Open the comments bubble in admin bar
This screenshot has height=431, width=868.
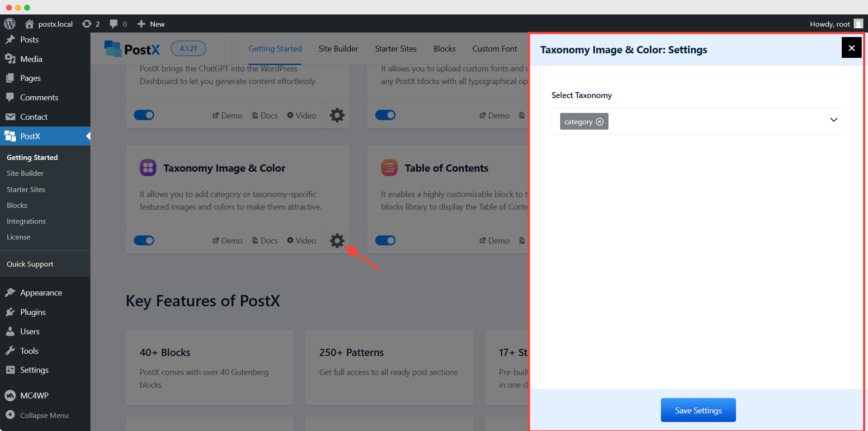[x=118, y=24]
